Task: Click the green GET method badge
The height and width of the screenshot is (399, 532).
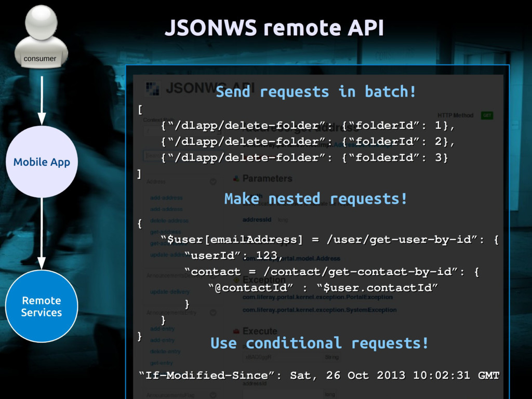Action: [487, 115]
